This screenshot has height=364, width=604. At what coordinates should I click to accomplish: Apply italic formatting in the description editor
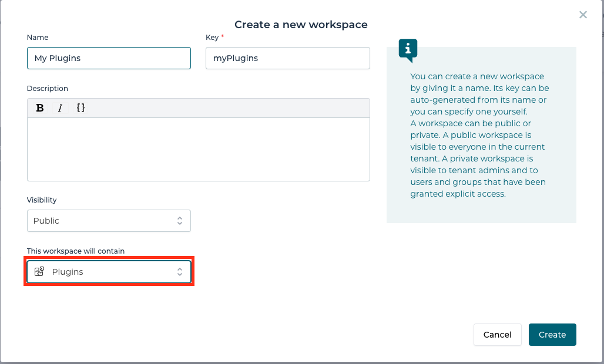pos(59,107)
